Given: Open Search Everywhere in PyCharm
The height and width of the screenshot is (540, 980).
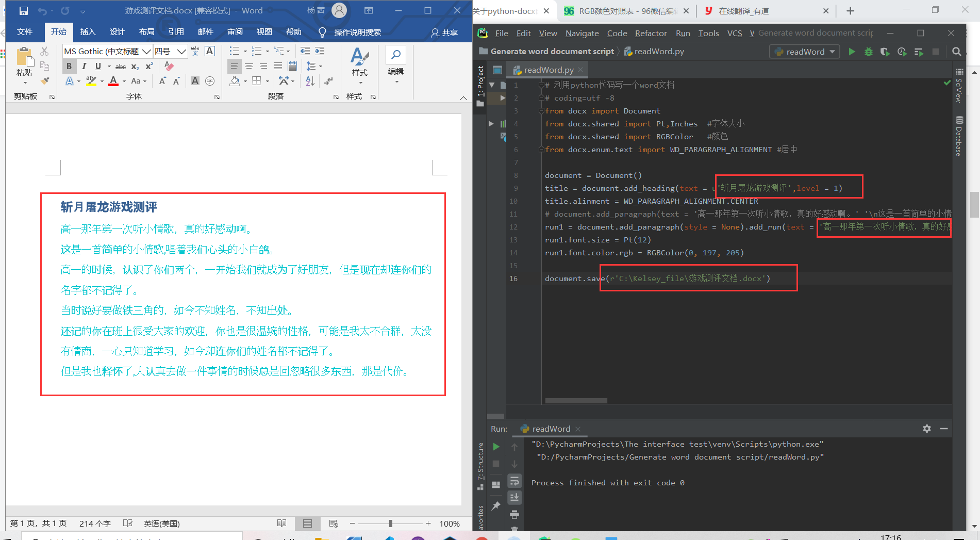Looking at the screenshot, I should pos(957,52).
